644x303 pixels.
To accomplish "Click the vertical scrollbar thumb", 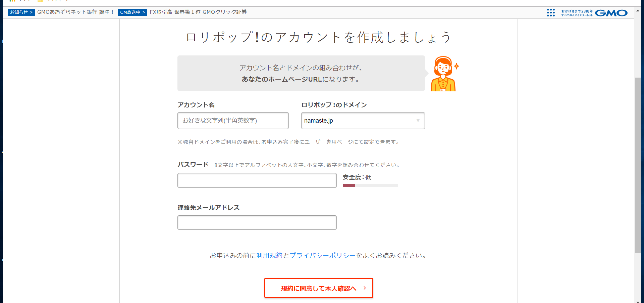I will (x=638, y=165).
